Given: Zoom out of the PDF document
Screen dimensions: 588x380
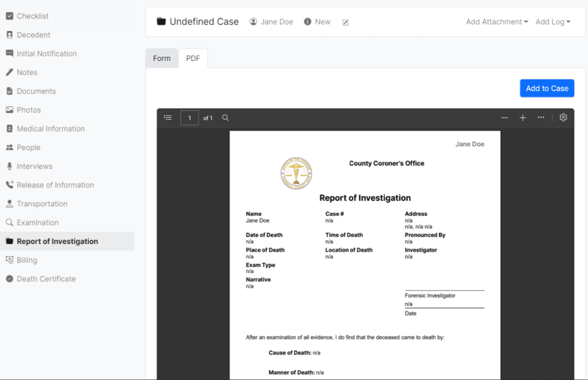Looking at the screenshot, I should point(504,118).
